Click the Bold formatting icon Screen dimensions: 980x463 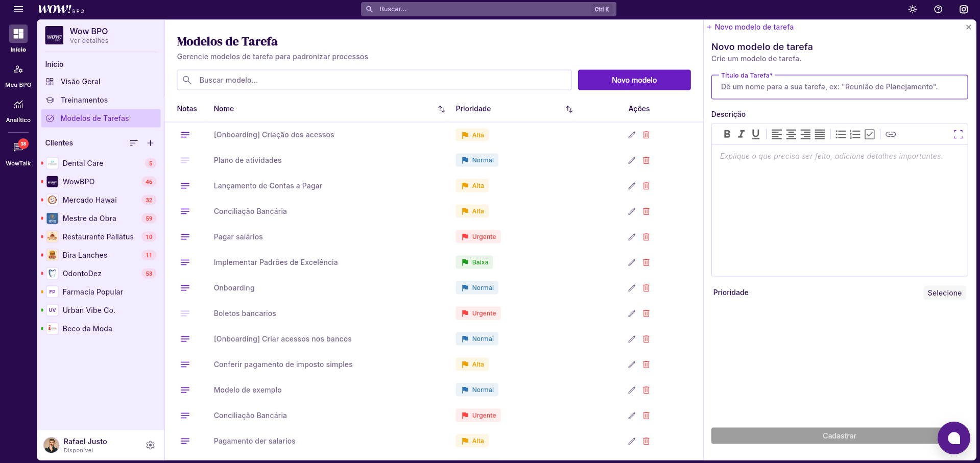pos(727,134)
